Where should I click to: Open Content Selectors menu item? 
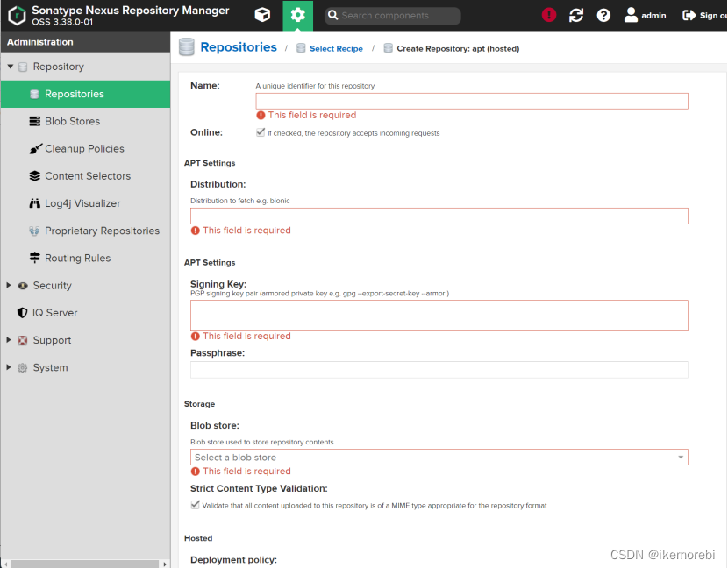tap(85, 176)
